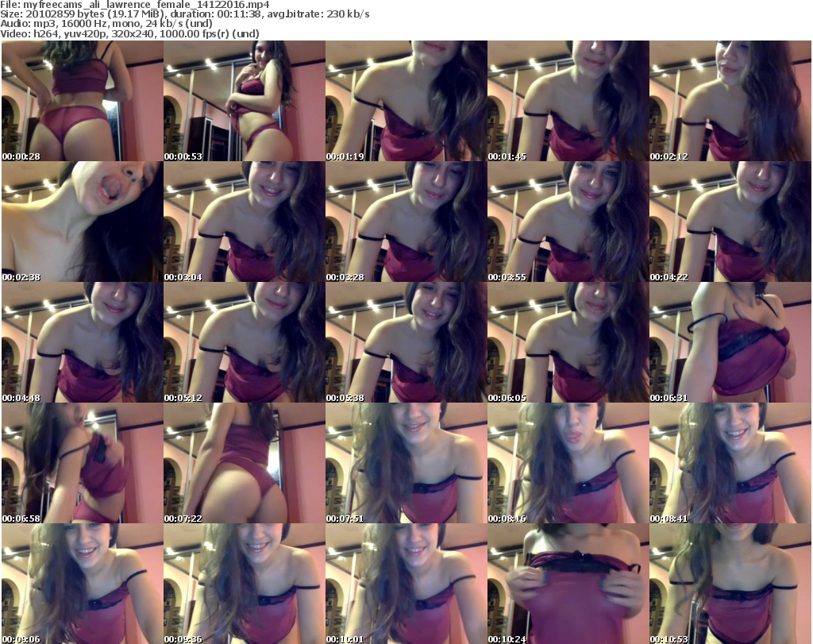This screenshot has height=644, width=813.
Task: Choose the last thumbnail stamped 00:10:53
Action: 730,584
